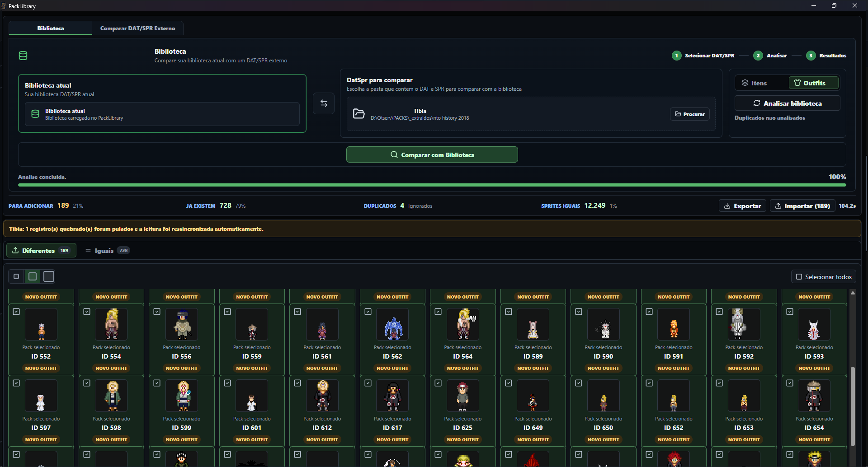The width and height of the screenshot is (868, 467).
Task: Click the step 3 circle Resultados
Action: [811, 56]
